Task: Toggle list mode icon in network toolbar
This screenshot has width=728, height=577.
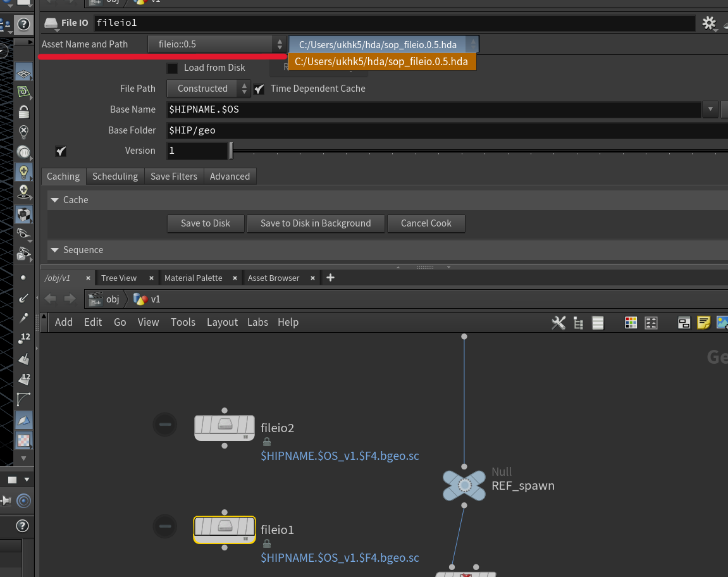Action: 598,323
